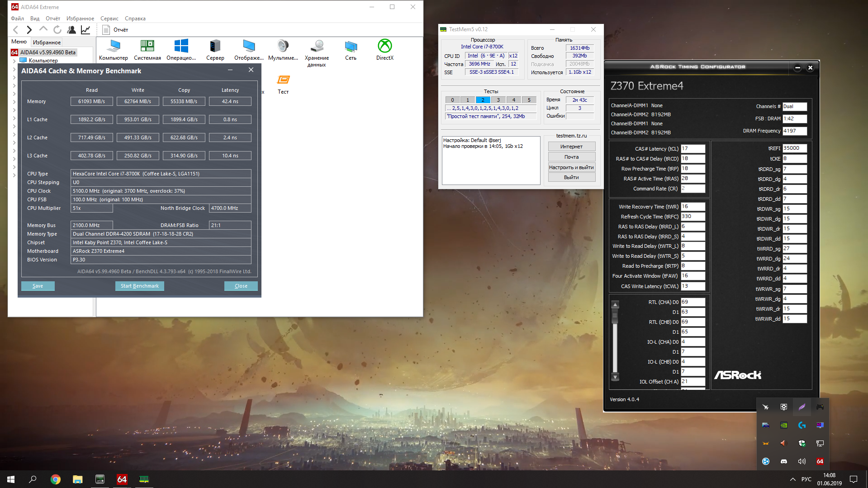Click the Windows Start button
868x488 pixels.
pos(11,479)
